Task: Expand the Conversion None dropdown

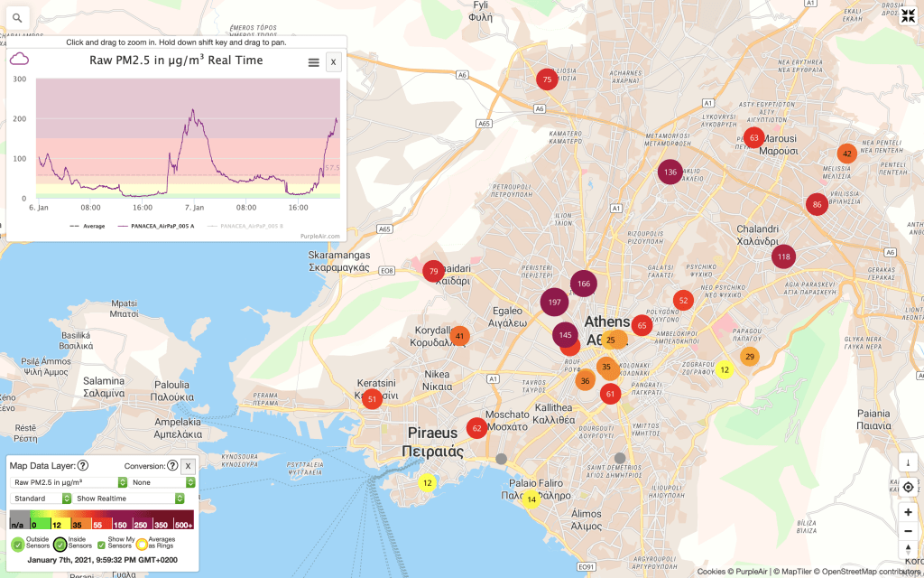Action: [x=162, y=482]
